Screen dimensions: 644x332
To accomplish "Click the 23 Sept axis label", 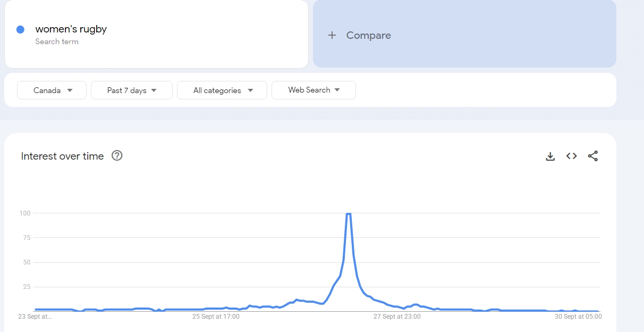I will point(35,317).
